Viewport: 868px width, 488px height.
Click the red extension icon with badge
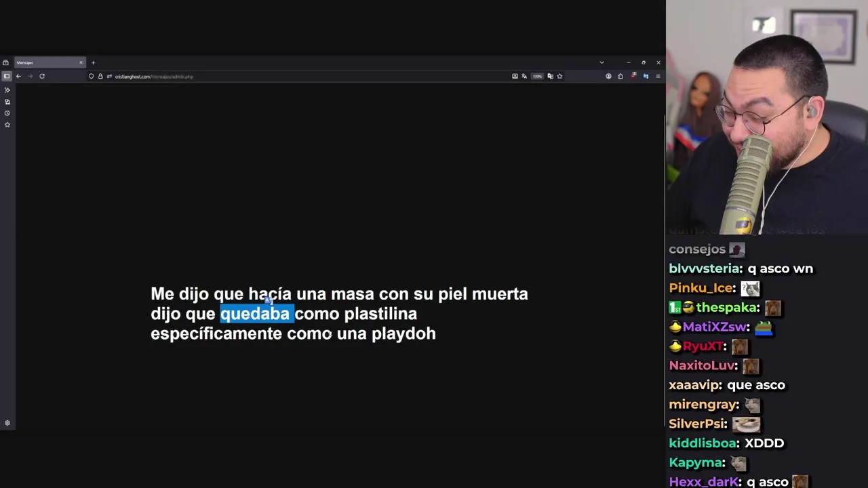coord(633,76)
